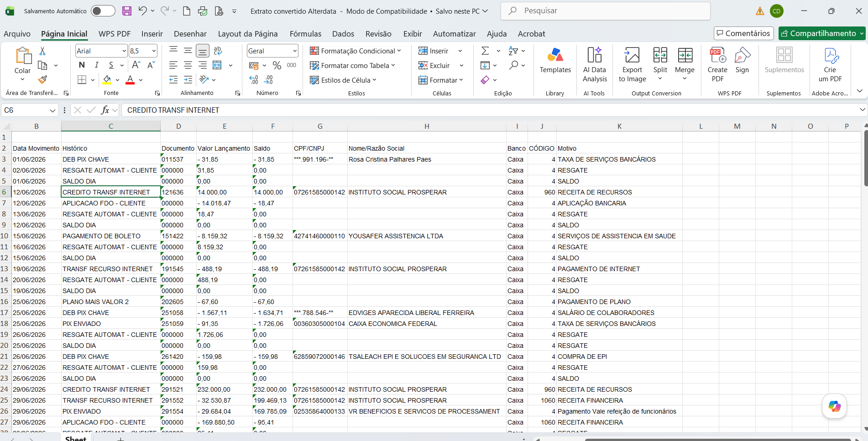Click the Suplementos button
The height and width of the screenshot is (441, 868).
(x=784, y=60)
